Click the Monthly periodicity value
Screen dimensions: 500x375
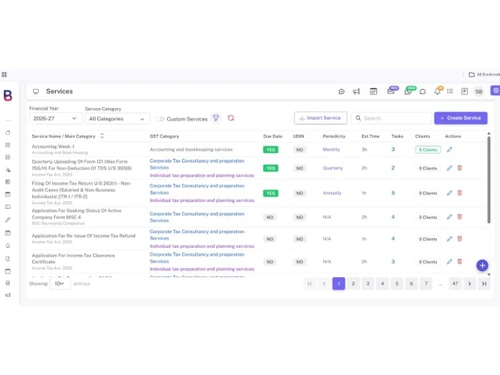tap(331, 149)
